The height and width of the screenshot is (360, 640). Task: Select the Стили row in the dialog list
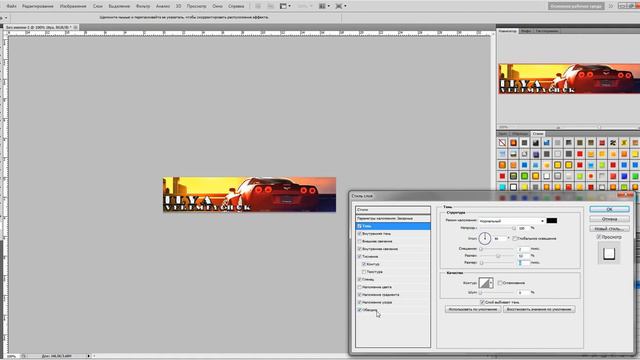[x=393, y=210]
